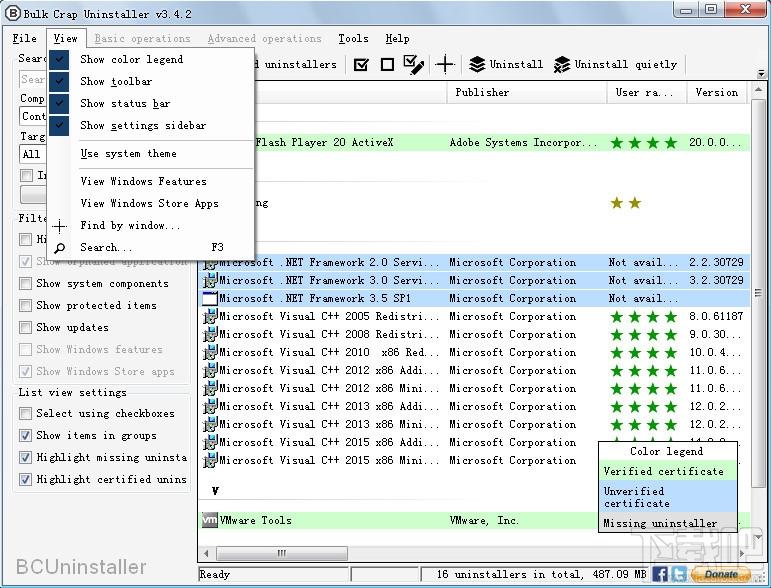Open the Twitter icon in status bar
The width and height of the screenshot is (771, 588).
click(x=679, y=574)
